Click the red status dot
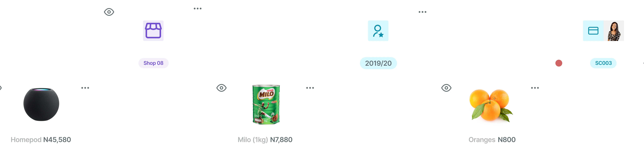The image size is (644, 151). 559,63
